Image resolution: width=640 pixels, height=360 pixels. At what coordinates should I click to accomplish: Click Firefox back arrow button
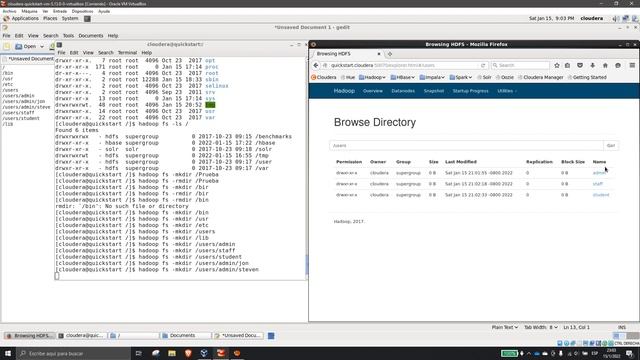[x=316, y=65]
